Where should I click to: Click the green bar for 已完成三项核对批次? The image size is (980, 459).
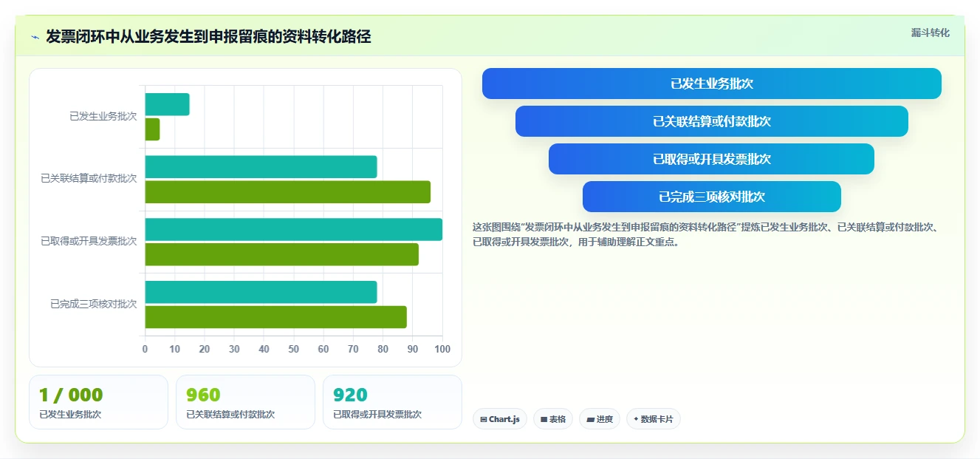coord(275,317)
